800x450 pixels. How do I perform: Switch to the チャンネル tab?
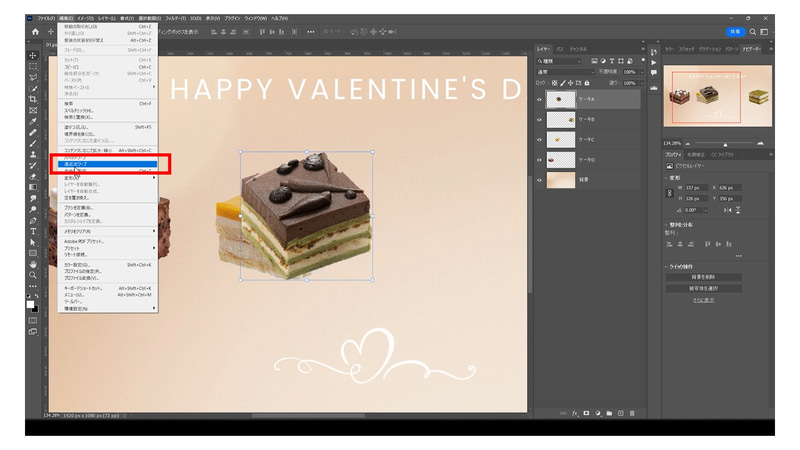coord(578,49)
